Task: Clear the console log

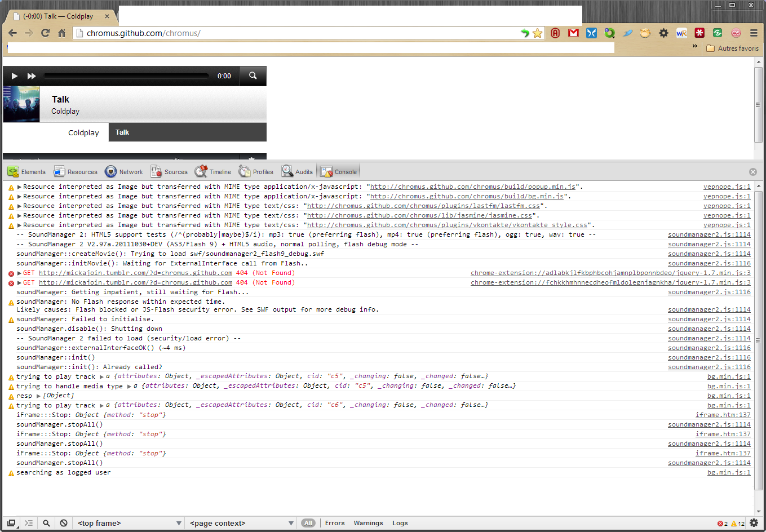Action: (64, 523)
